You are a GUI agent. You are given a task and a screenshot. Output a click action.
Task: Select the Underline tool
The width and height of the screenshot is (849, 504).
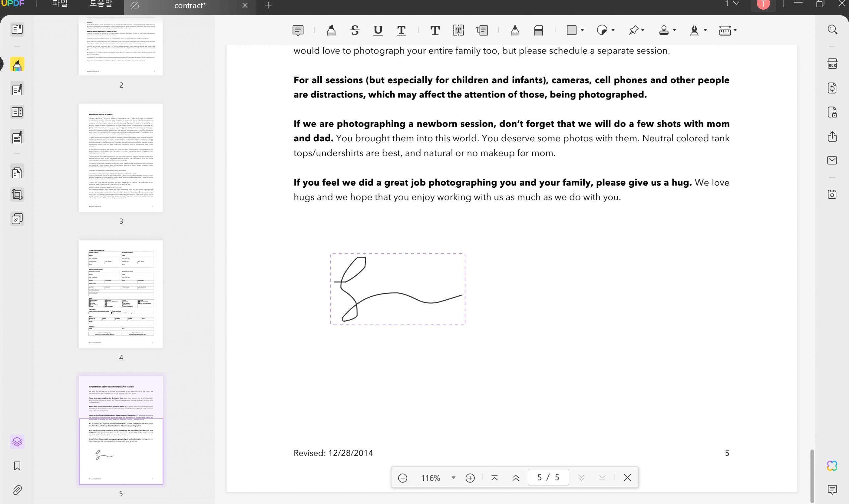tap(378, 31)
